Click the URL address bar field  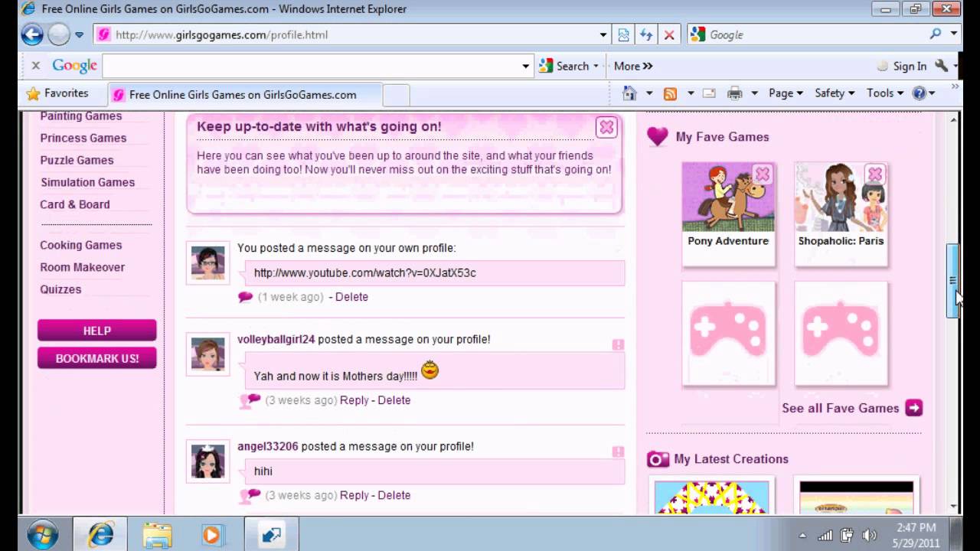coord(351,34)
